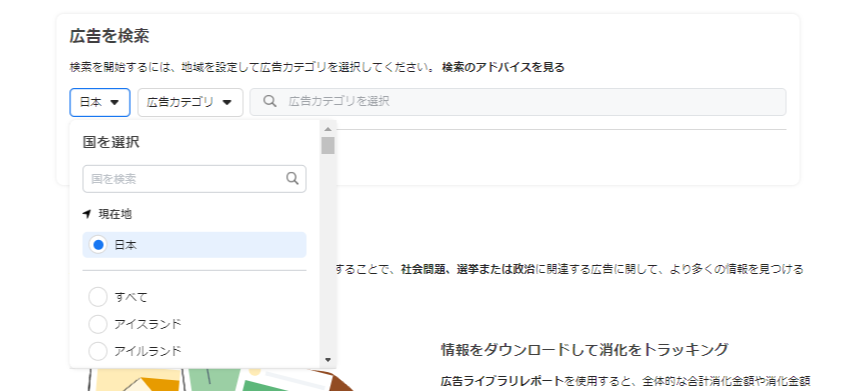The image size is (850, 391).
Task: Click the scrollbar up arrow in country list
Action: [327, 129]
